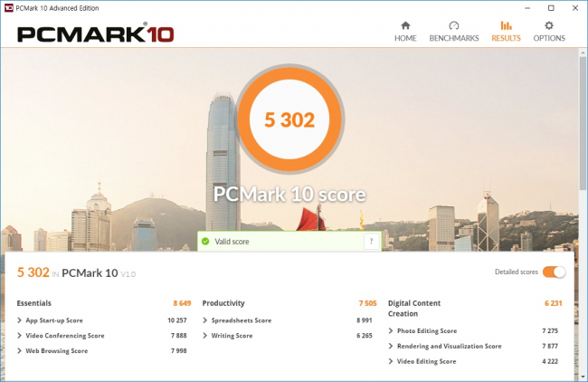Maximize the PCMark 10 window
This screenshot has width=588, height=382.
click(551, 8)
